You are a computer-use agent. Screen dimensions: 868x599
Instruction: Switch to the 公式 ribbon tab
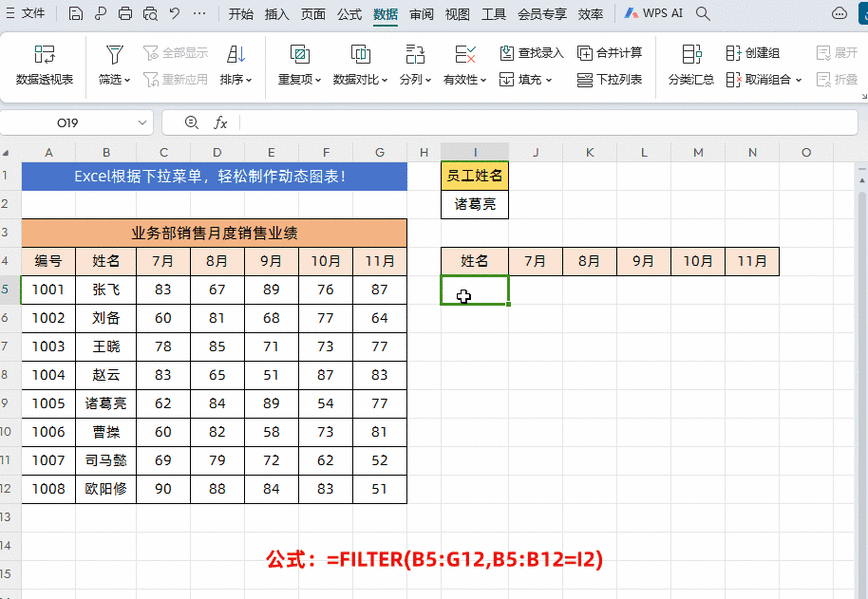point(349,14)
